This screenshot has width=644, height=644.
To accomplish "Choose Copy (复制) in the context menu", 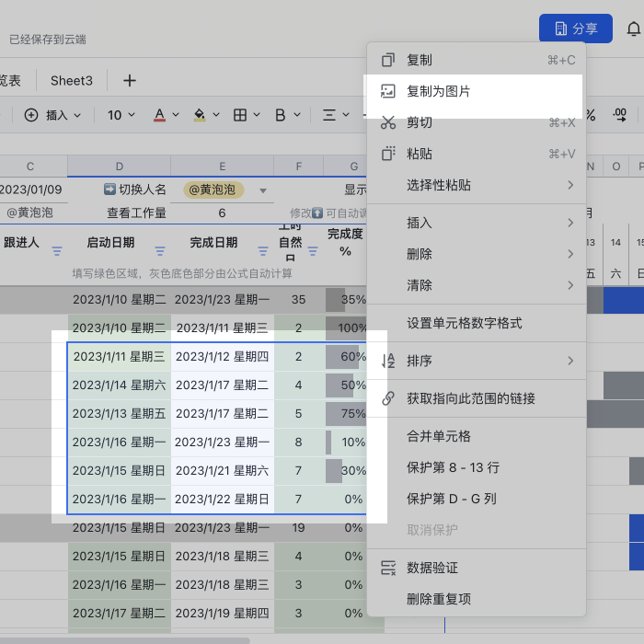I will 477,60.
